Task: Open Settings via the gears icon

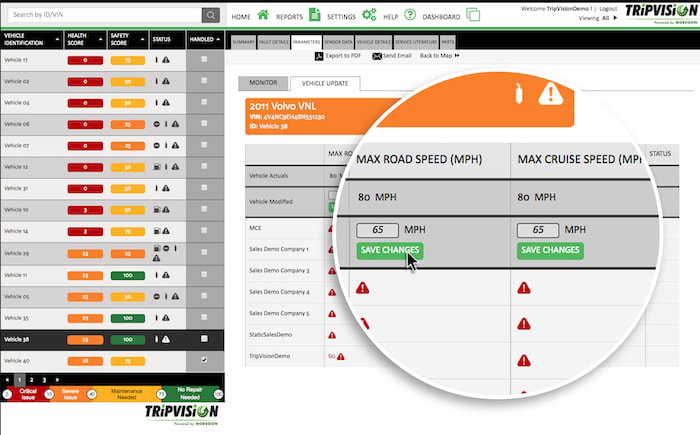Action: [x=369, y=16]
